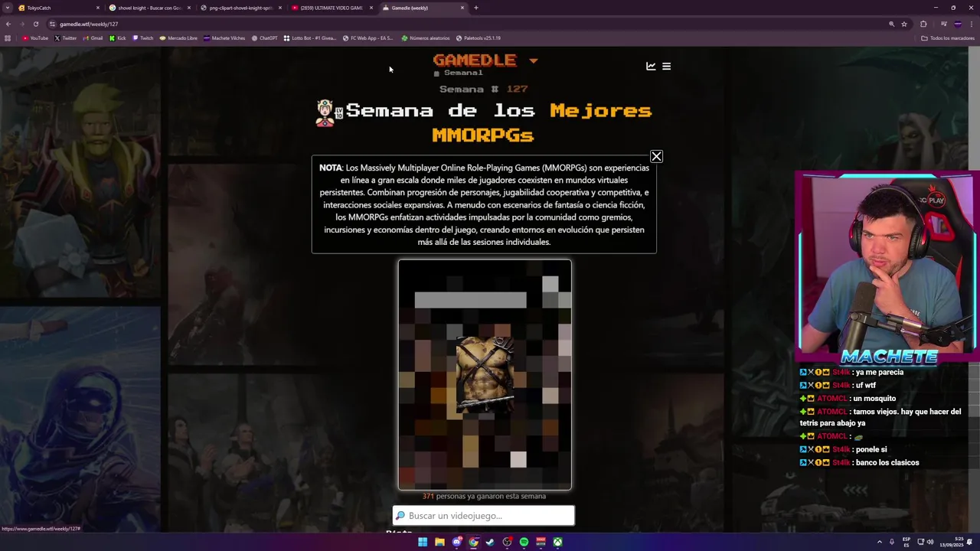Open the Números aleatorios bookmark

[x=426, y=38]
